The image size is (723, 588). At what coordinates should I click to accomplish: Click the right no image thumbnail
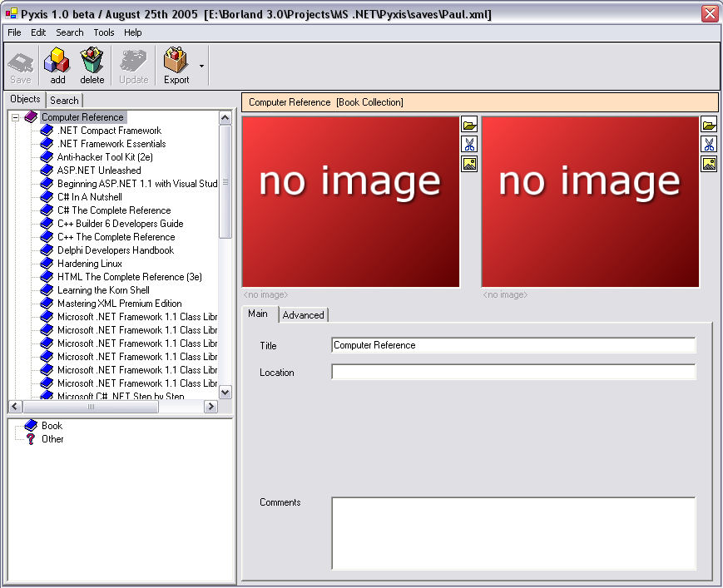[590, 202]
